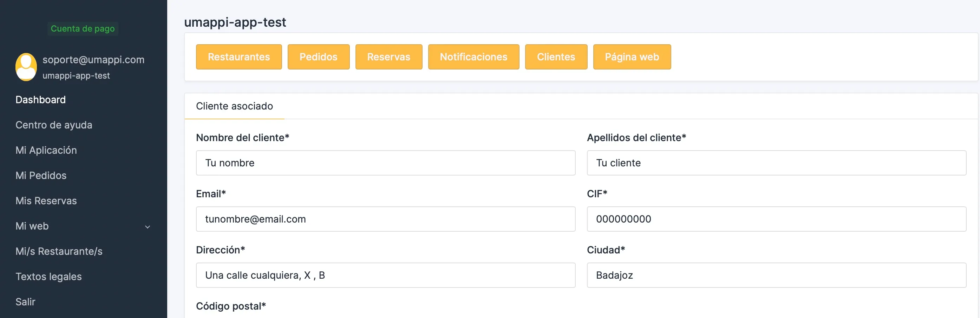This screenshot has height=318, width=980.
Task: Expand the Mi web submenu chevron
Action: [148, 227]
